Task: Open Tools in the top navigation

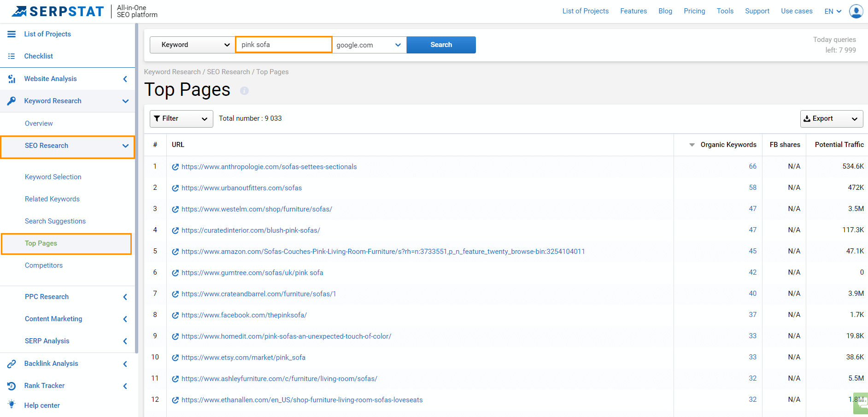Action: [725, 11]
